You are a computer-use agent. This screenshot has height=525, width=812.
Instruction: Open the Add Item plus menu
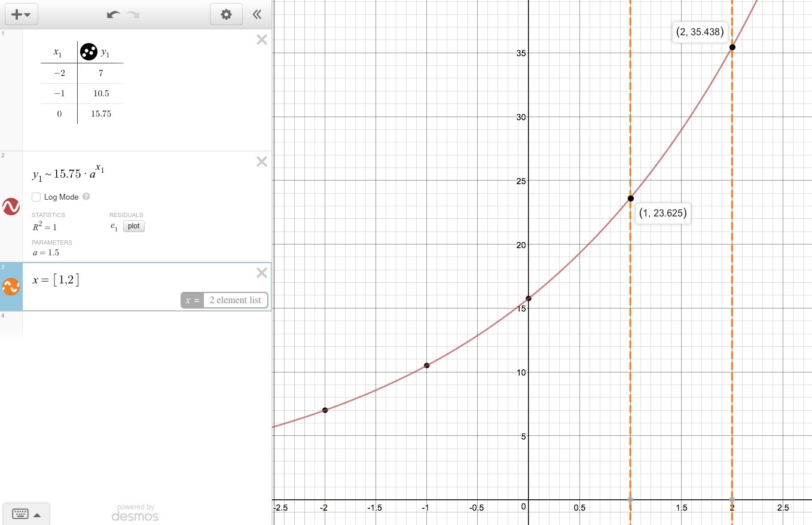(x=21, y=14)
